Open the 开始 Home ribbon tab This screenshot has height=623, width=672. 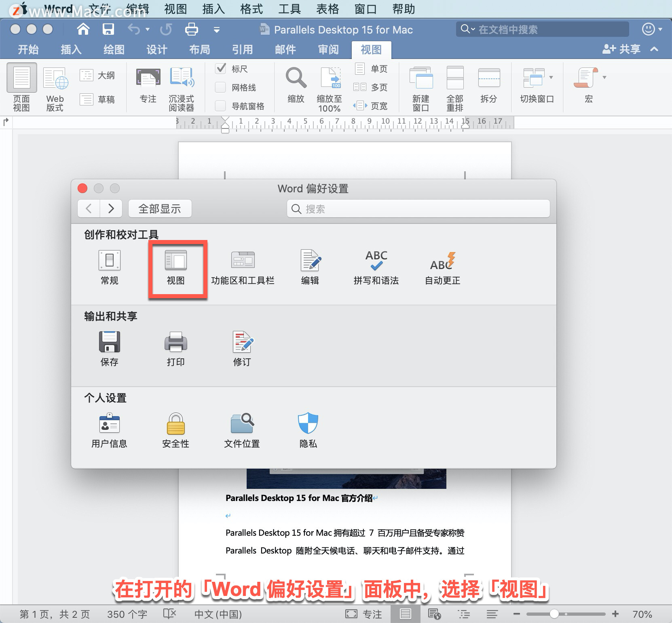click(28, 50)
